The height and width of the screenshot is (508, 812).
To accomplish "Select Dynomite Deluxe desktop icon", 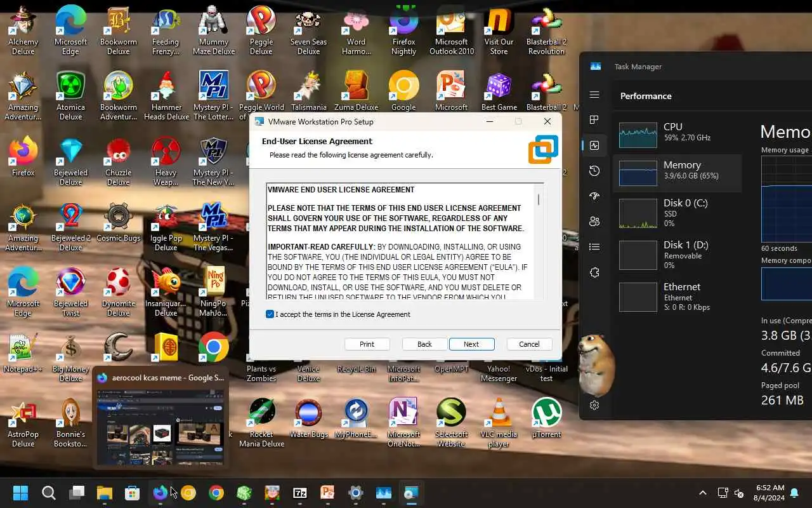I will tap(118, 292).
